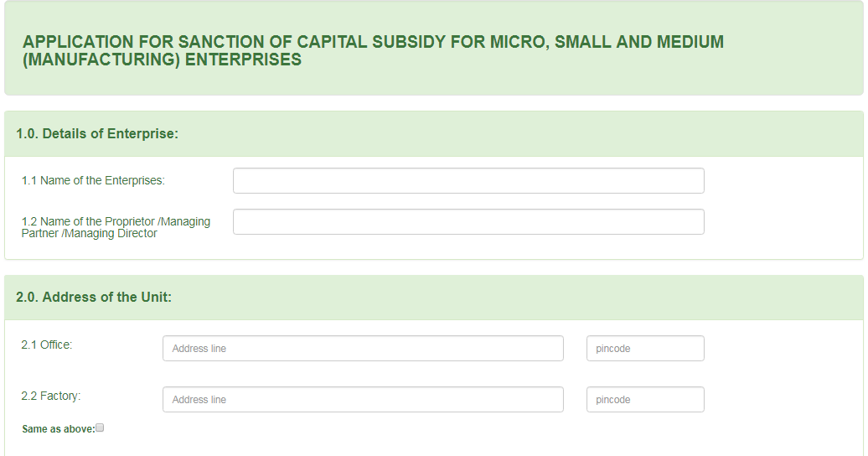Viewport: 868px width, 456px height.
Task: Click the "2.0. Address of the Unit:" section header
Action: pyautogui.click(x=94, y=297)
